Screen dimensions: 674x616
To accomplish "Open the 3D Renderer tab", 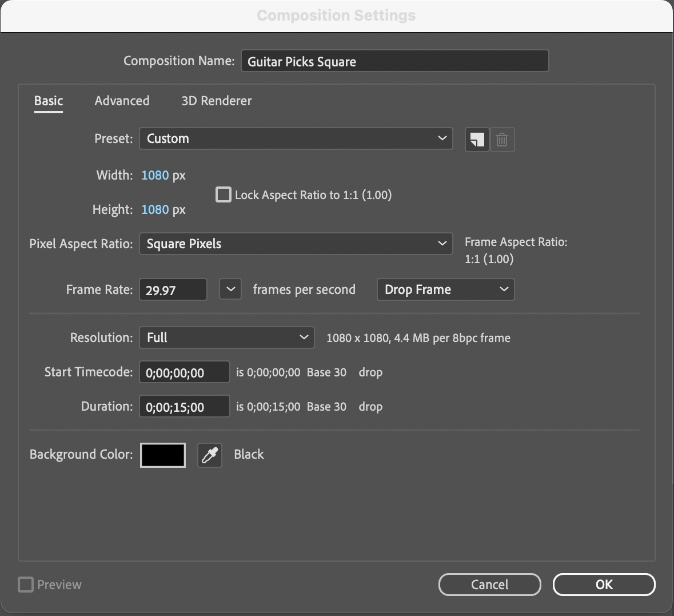I will (216, 101).
